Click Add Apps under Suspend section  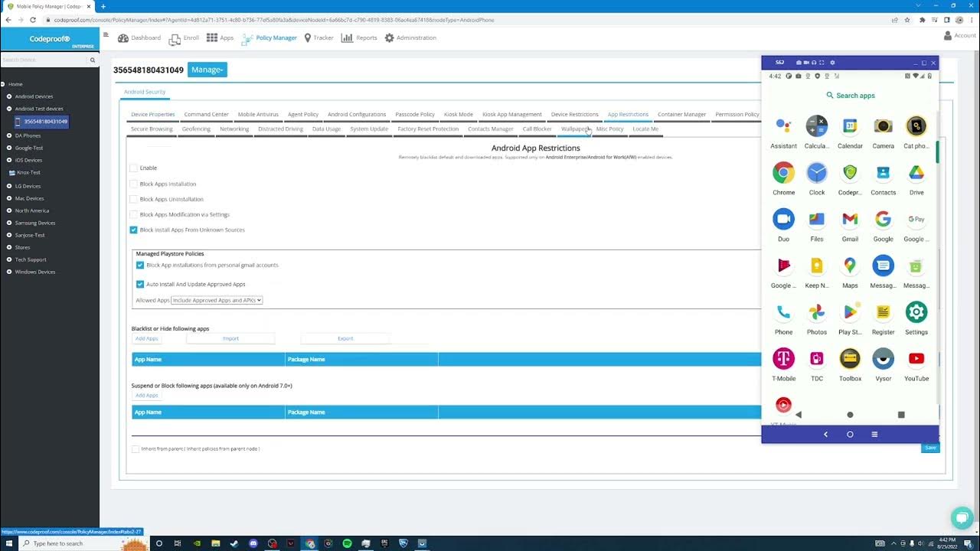coord(146,395)
